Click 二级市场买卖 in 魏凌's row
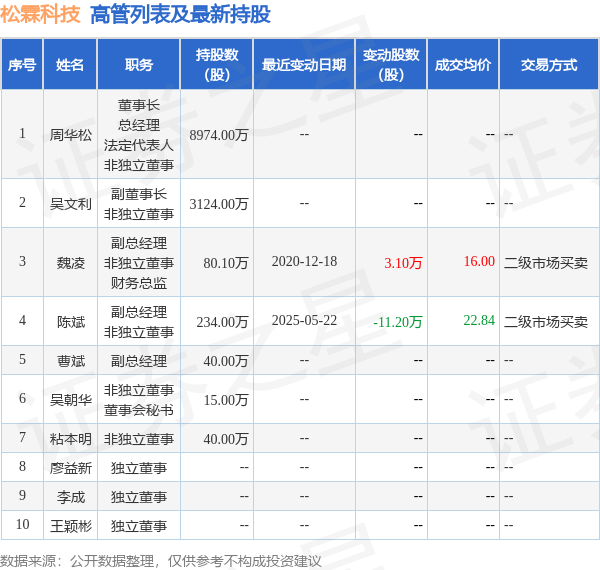600x570 pixels. click(546, 263)
